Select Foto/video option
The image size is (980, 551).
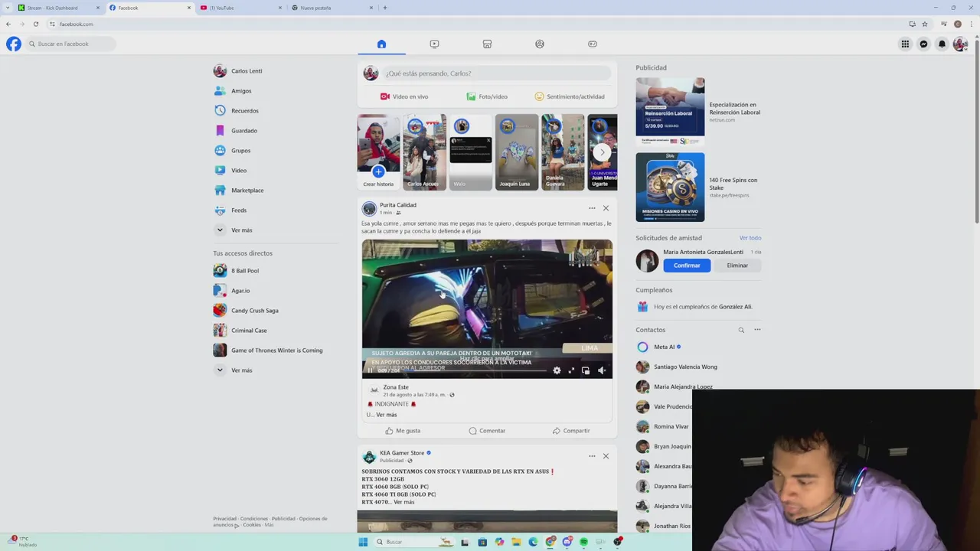[487, 96]
